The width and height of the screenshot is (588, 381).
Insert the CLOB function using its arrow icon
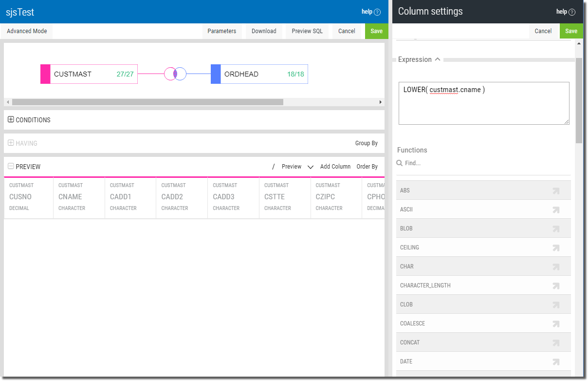click(556, 305)
